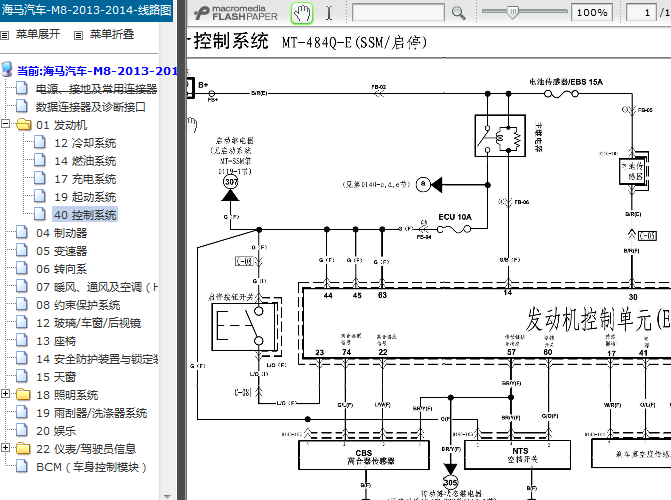
Task: Click page icon beside 04 制动器
Action: (x=22, y=232)
